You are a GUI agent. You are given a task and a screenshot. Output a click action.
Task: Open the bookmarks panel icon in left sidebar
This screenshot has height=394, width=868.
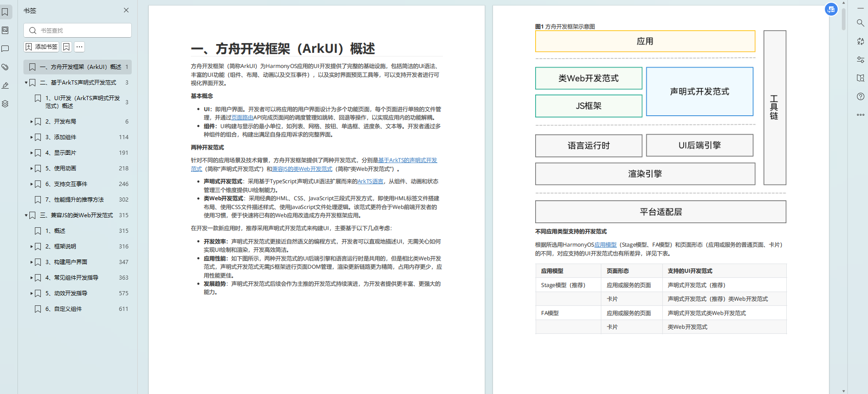[x=5, y=12]
